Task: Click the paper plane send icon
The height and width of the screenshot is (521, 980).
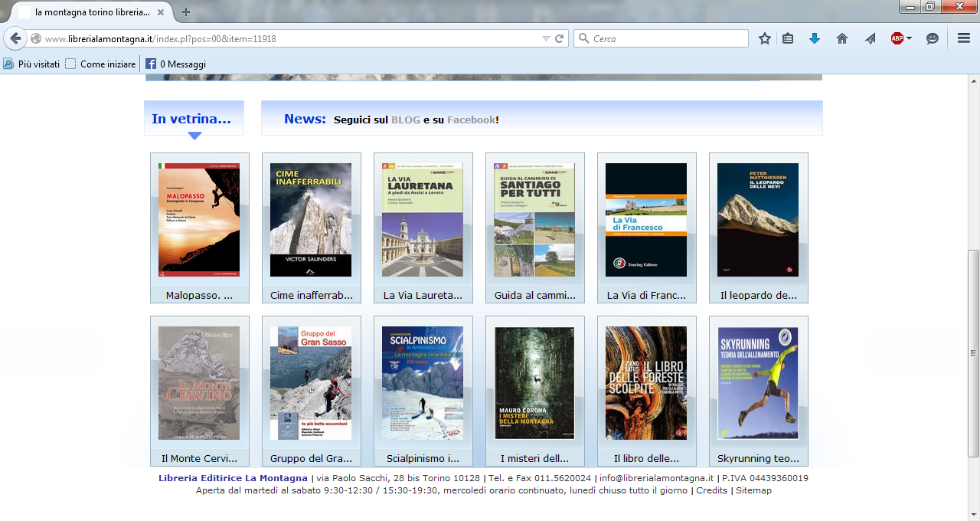Action: (x=870, y=39)
